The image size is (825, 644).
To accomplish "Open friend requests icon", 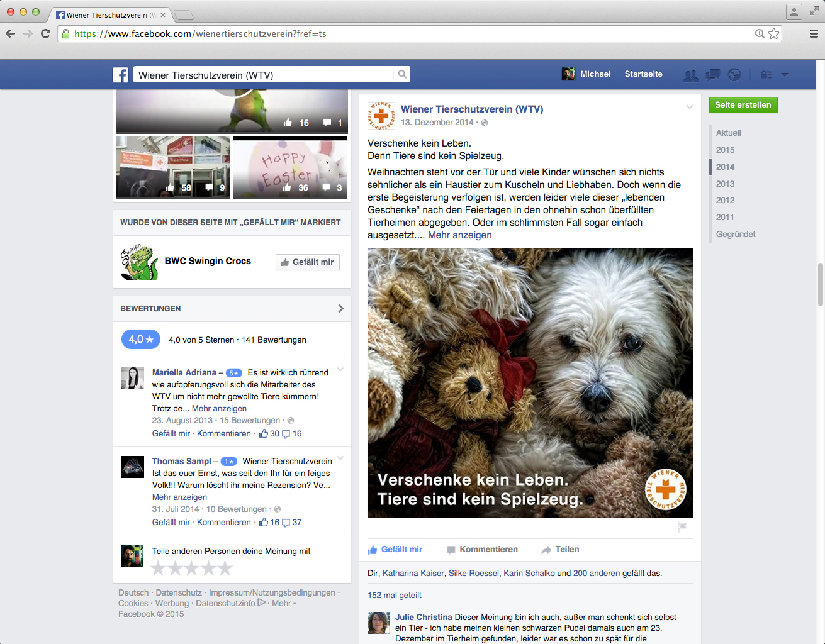I will [691, 75].
